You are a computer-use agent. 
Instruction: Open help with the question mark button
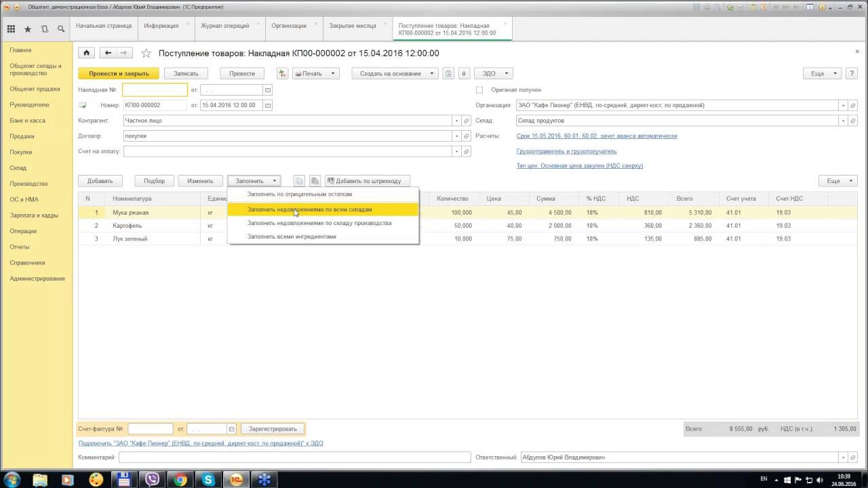pos(853,73)
